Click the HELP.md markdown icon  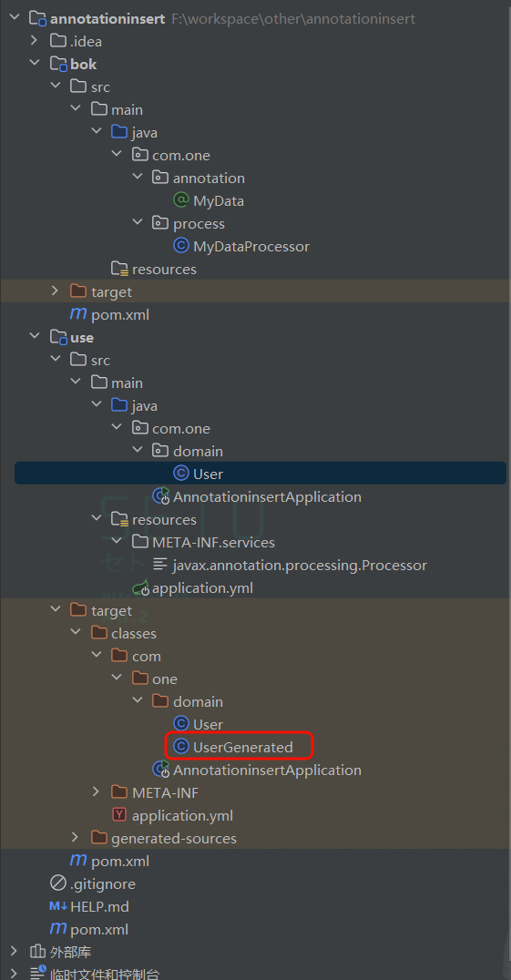57,906
